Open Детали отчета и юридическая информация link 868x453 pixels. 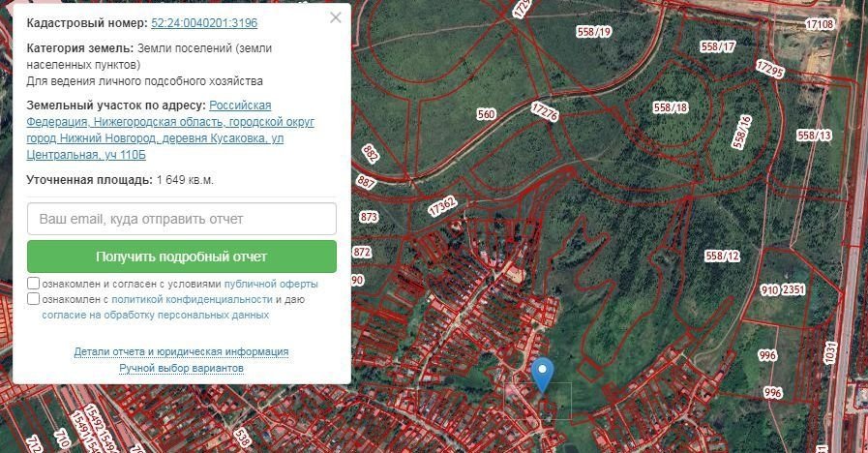(x=181, y=351)
